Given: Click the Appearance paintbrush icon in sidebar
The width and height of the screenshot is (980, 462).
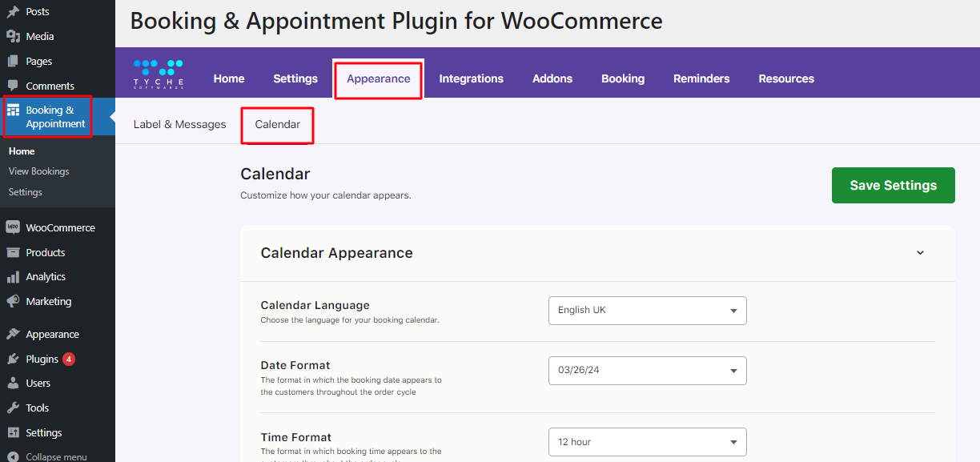Looking at the screenshot, I should 13,335.
